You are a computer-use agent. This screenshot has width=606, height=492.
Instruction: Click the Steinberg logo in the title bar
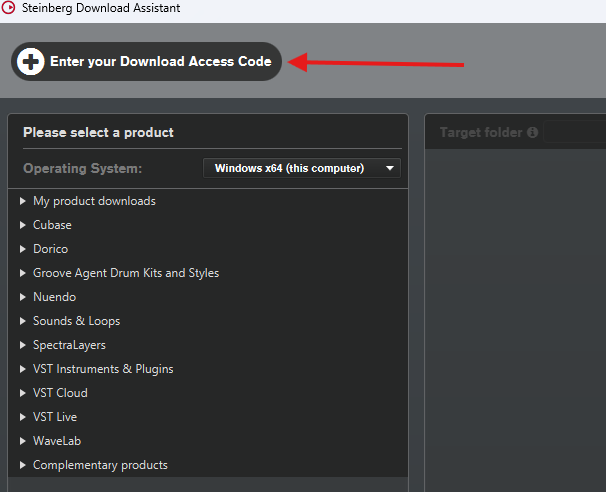point(10,10)
